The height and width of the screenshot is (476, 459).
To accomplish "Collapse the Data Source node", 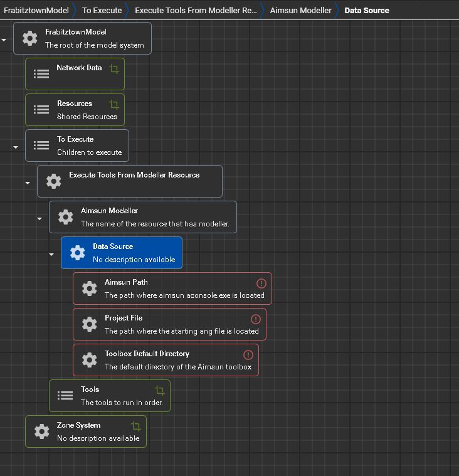I will pyautogui.click(x=51, y=255).
